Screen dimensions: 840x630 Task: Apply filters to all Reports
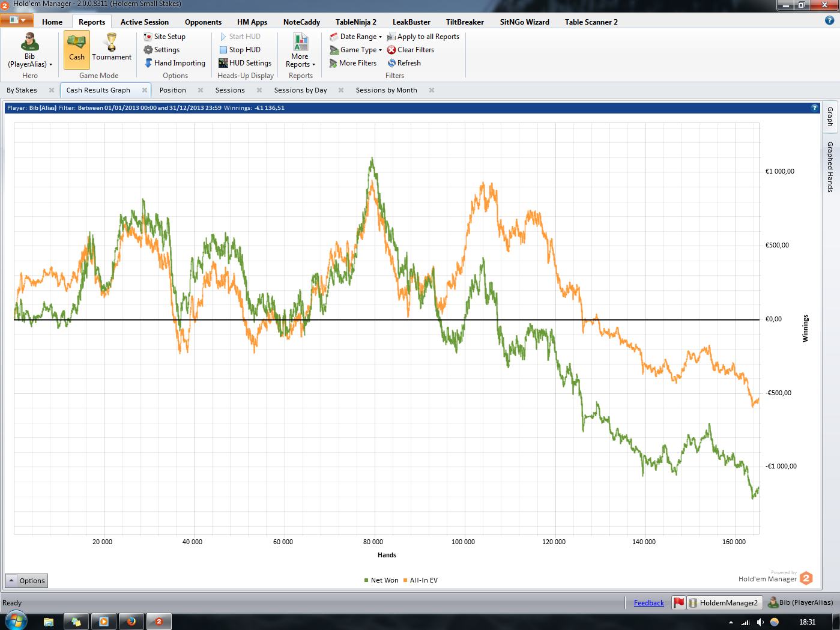pyautogui.click(x=423, y=37)
